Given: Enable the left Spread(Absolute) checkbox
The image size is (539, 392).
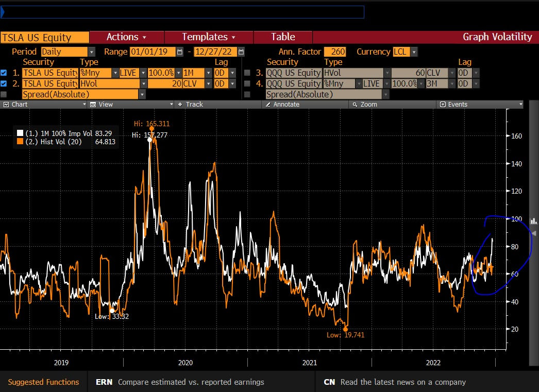Looking at the screenshot, I should [x=4, y=94].
